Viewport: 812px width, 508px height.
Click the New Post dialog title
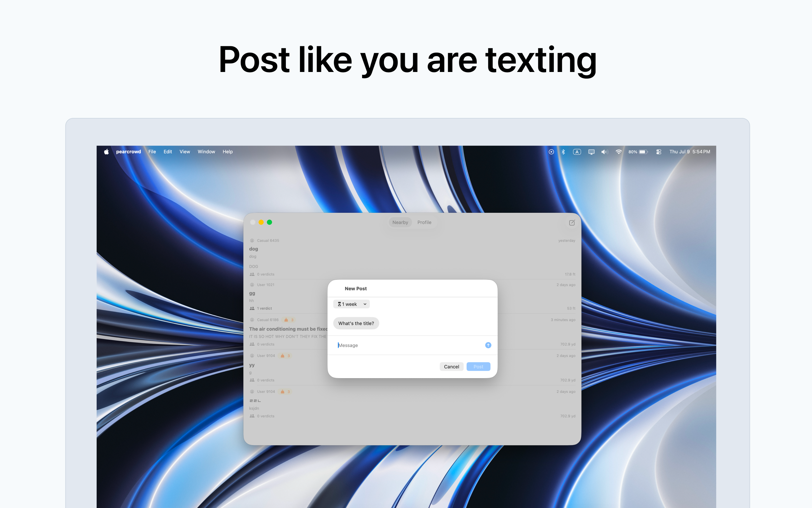pyautogui.click(x=356, y=289)
